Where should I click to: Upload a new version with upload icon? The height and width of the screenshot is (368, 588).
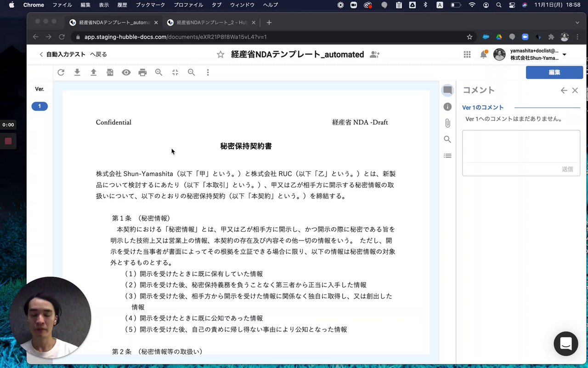tap(93, 72)
